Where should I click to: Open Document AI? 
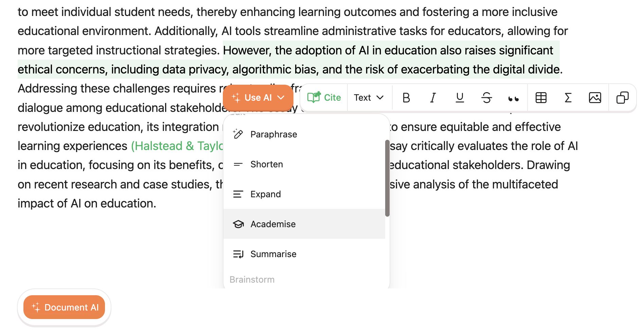coord(64,307)
